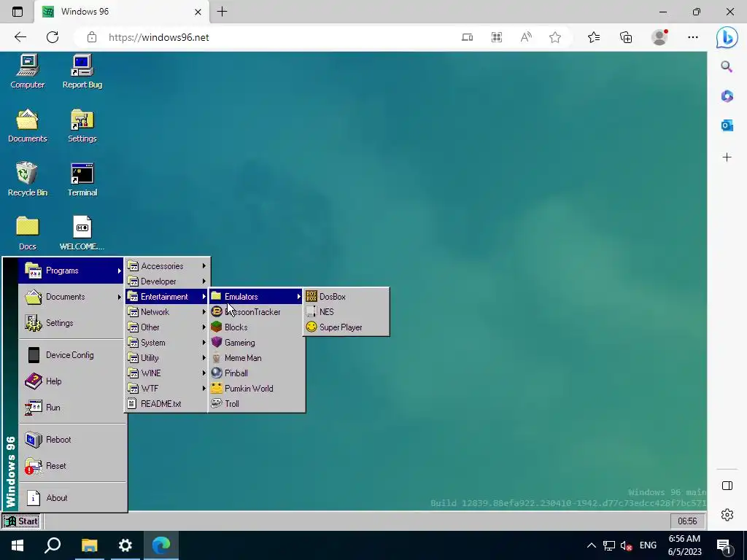The width and height of the screenshot is (747, 560).
Task: Open BassoonTracker from Entertainment menu
Action: (256, 312)
